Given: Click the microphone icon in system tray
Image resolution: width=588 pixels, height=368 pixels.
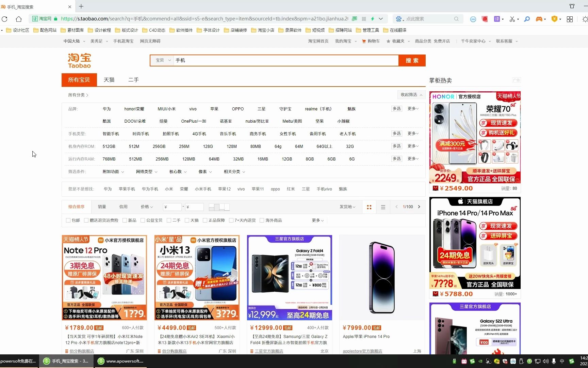Looking at the screenshot, I should (554, 361).
